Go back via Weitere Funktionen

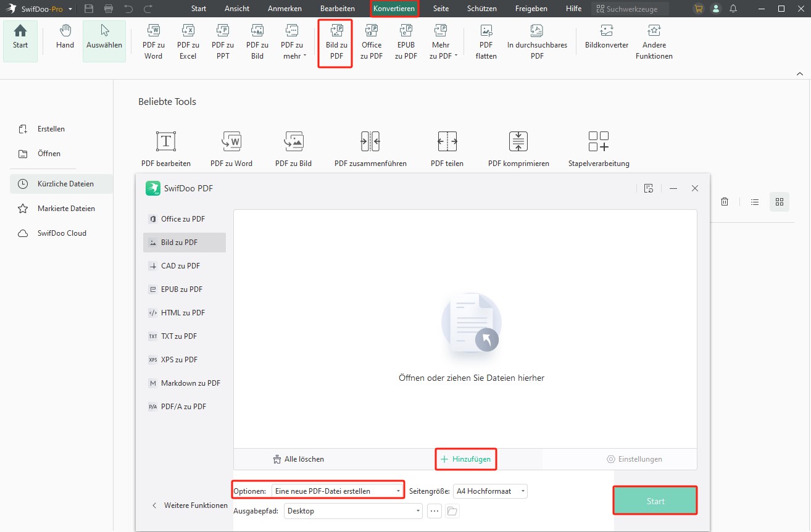coord(190,505)
